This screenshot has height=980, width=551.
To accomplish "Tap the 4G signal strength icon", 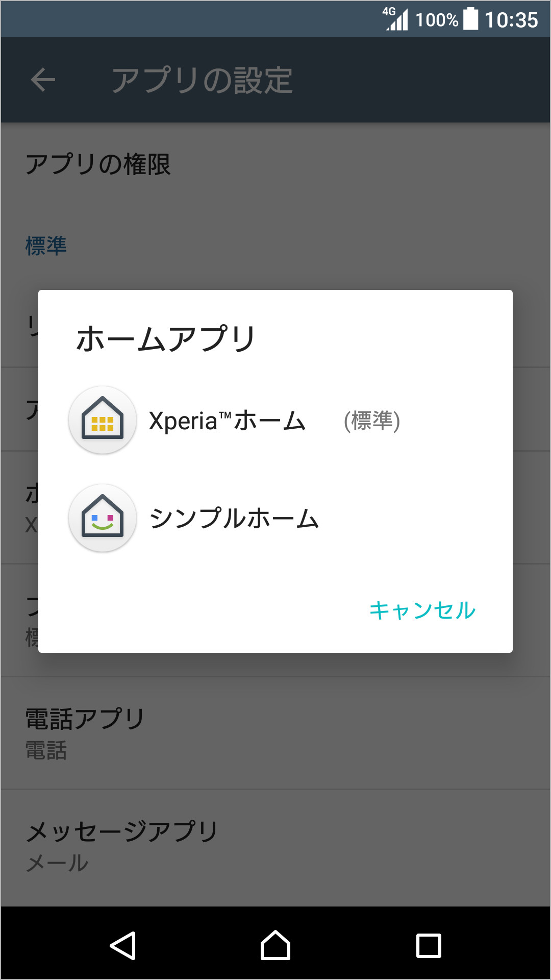I will [x=396, y=19].
